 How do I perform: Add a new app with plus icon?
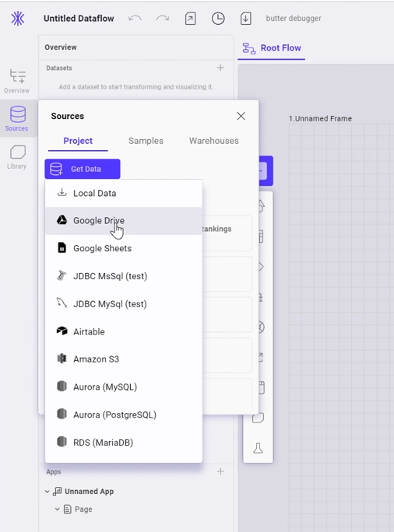[220, 471]
